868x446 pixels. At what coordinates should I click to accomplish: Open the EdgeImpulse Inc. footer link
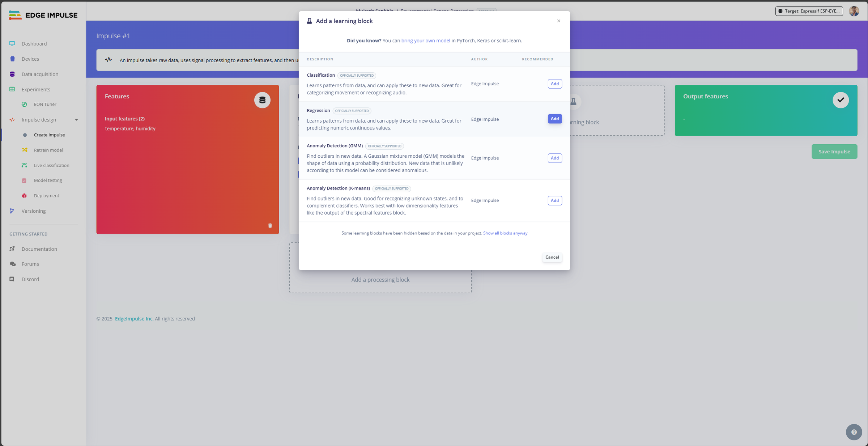pos(134,319)
